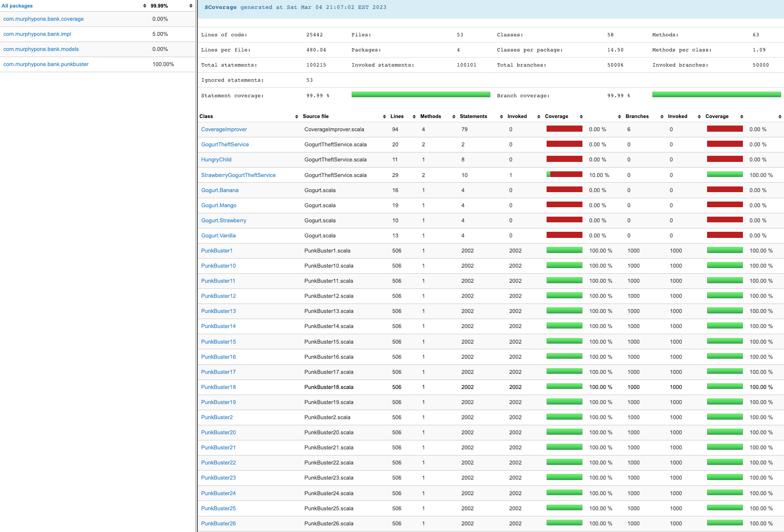
Task: Open GogurtTheftService class report
Action: point(225,144)
